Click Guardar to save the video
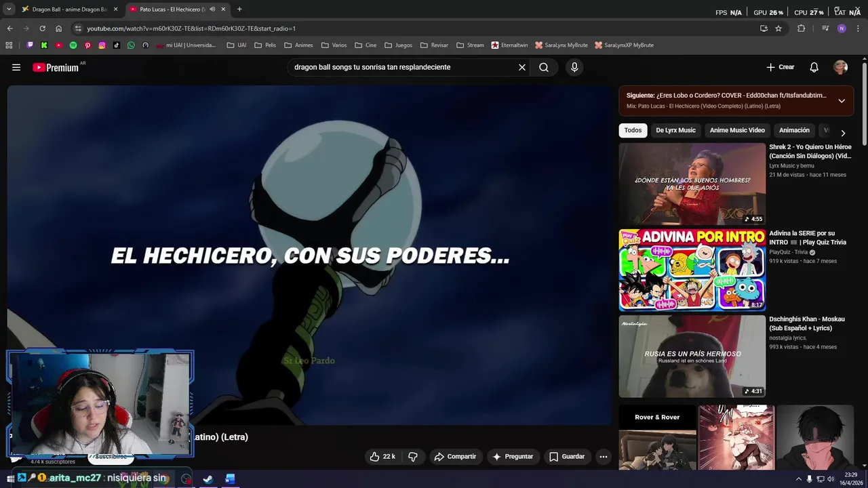Image resolution: width=868 pixels, height=488 pixels. pyautogui.click(x=566, y=457)
